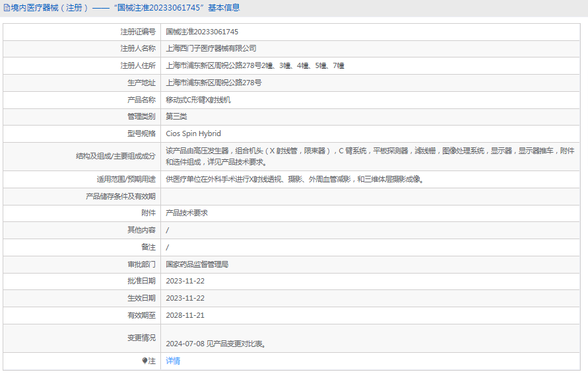Select product name 移动式C形臂X射线机
This screenshot has width=588, height=374.
pos(199,100)
